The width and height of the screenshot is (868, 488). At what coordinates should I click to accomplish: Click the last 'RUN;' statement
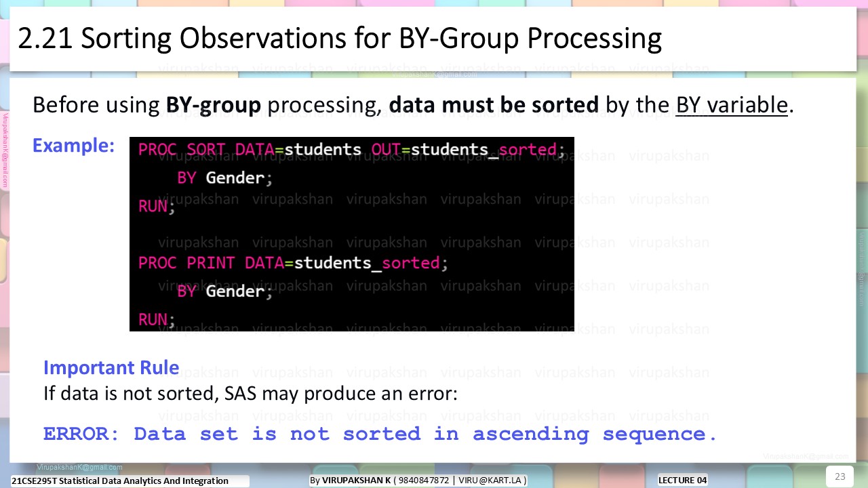point(157,319)
